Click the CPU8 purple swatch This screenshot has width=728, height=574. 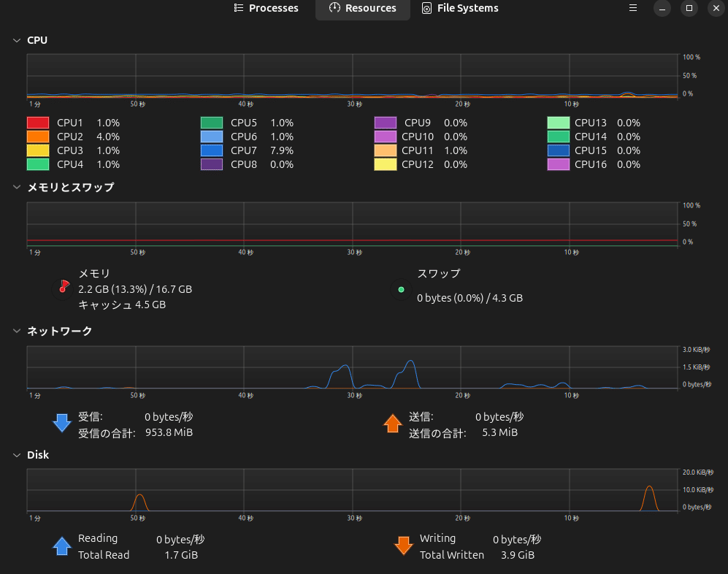click(212, 164)
